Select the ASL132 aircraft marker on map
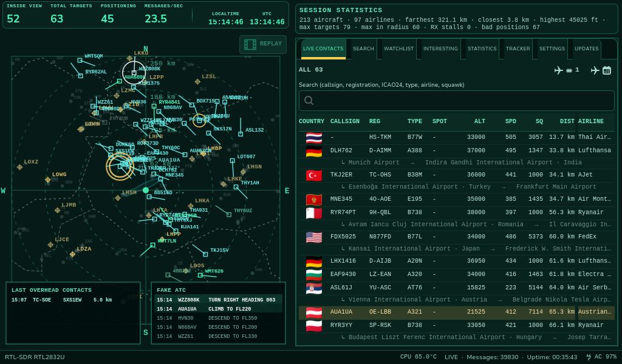 [241, 134]
